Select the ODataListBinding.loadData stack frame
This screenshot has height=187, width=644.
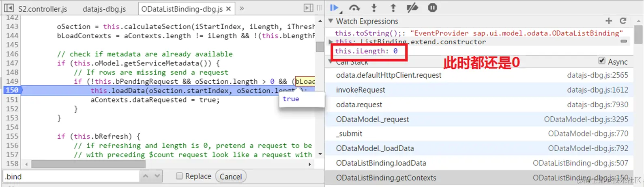[479, 163]
